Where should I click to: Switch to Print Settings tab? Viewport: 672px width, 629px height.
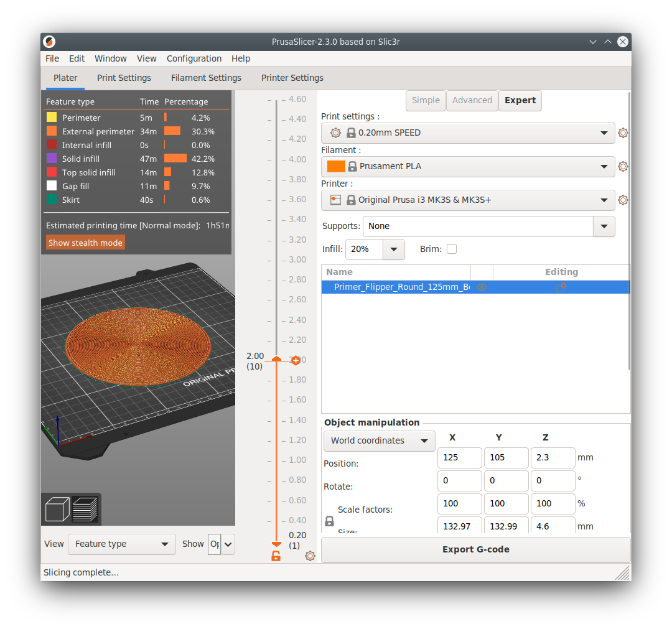124,78
